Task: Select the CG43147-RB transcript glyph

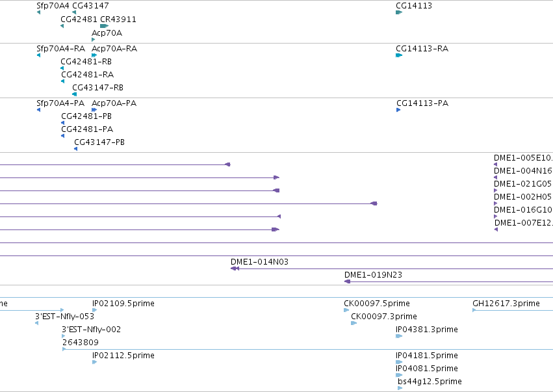Action: click(75, 94)
